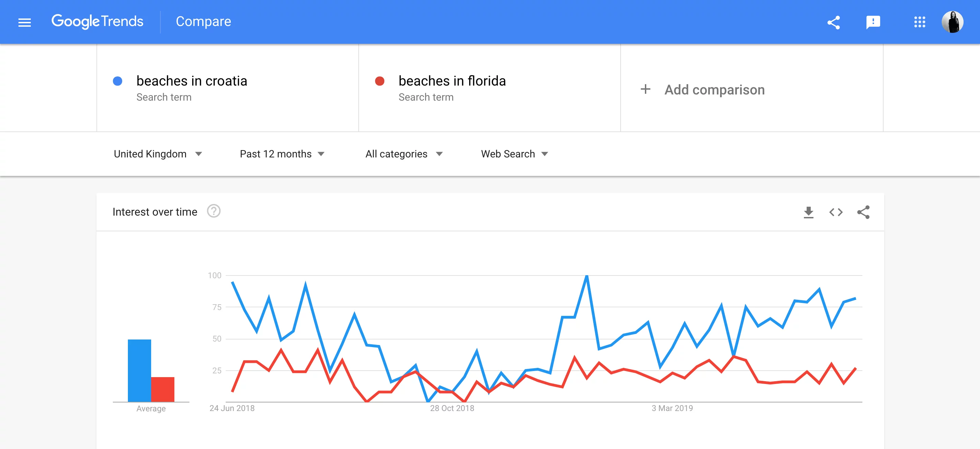Expand the Past 12 months time range dropdown
The image size is (980, 449).
click(282, 154)
